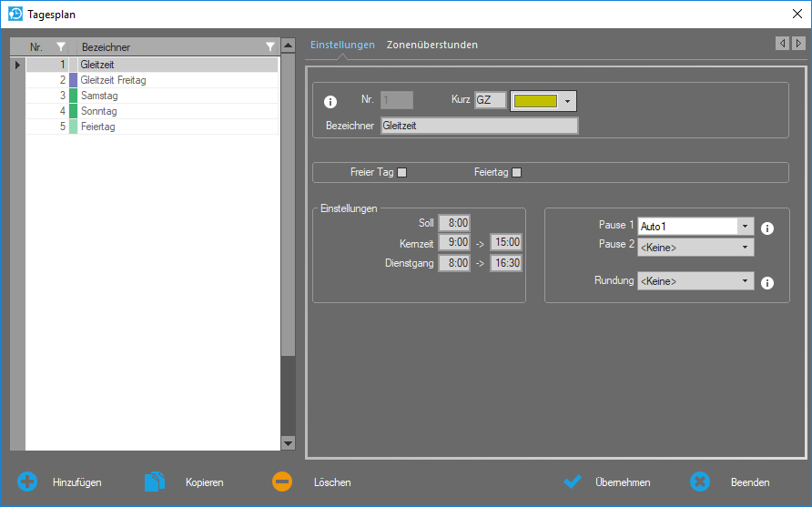Image resolution: width=812 pixels, height=507 pixels.
Task: Filter the Bezeichner column
Action: (269, 46)
